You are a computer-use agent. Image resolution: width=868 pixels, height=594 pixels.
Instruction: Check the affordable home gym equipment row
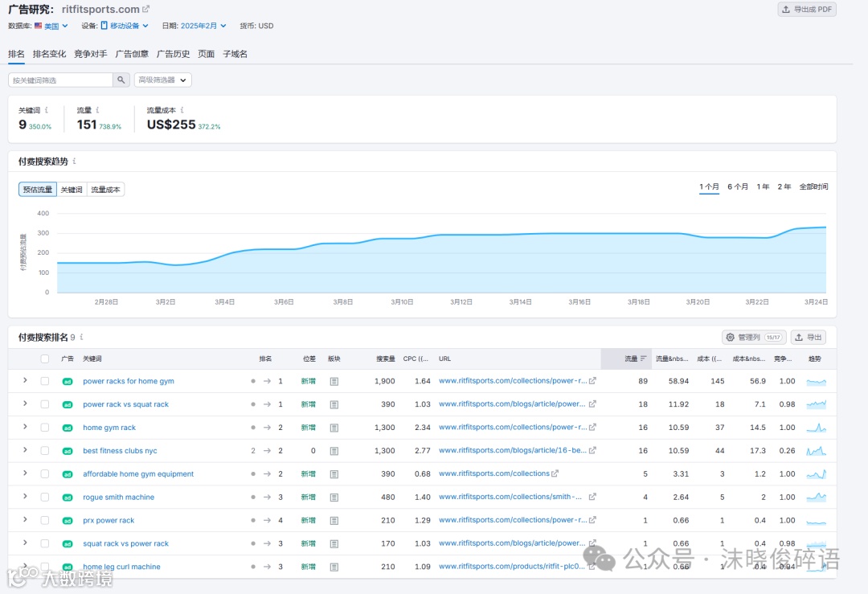click(x=45, y=474)
